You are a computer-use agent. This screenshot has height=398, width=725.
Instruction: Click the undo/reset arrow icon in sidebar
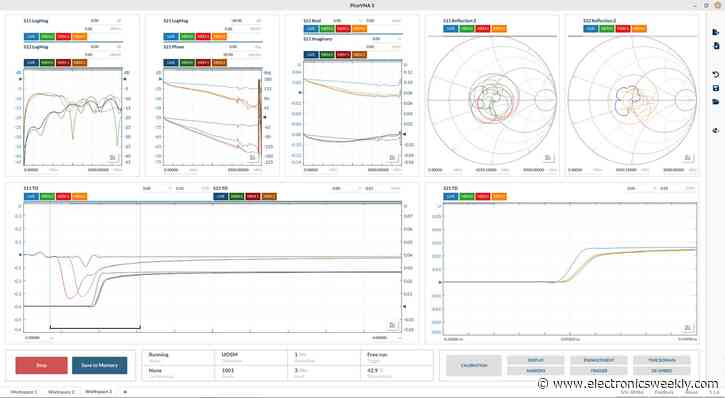pos(716,74)
